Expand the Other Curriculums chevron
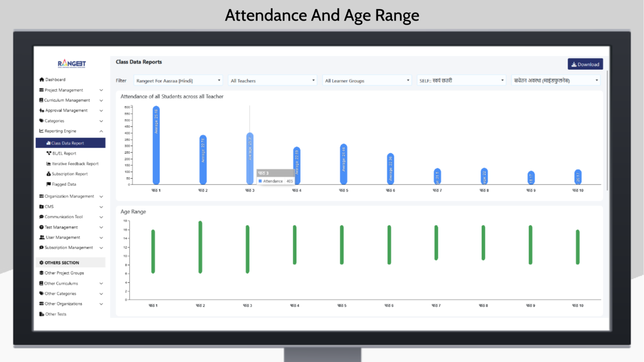 pyautogui.click(x=101, y=283)
